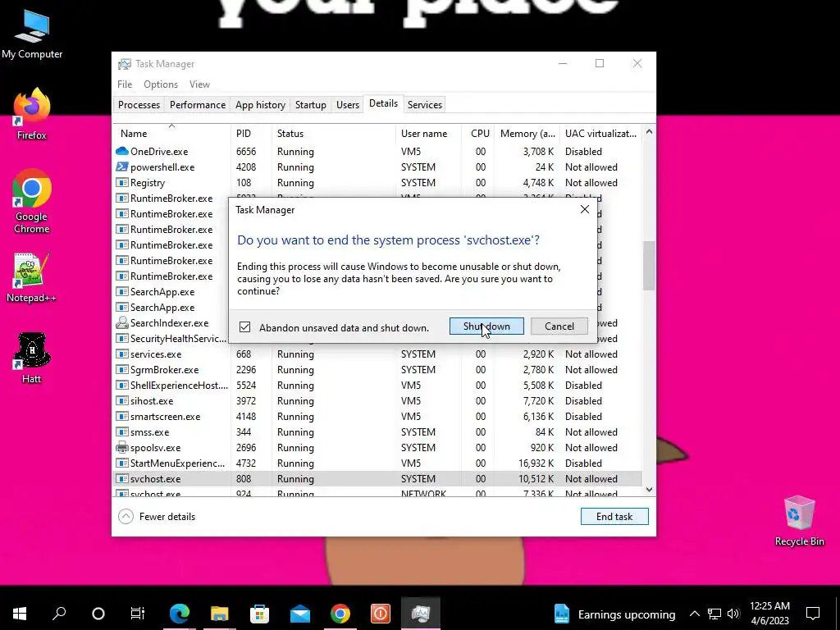Select the StartMenuExperienc... process row
The height and width of the screenshot is (630, 840).
[378, 463]
